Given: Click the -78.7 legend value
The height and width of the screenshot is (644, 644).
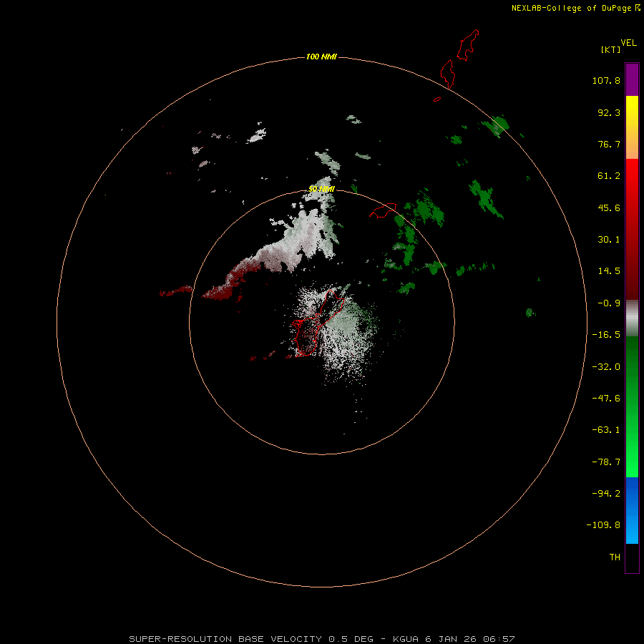Looking at the screenshot, I should [606, 462].
